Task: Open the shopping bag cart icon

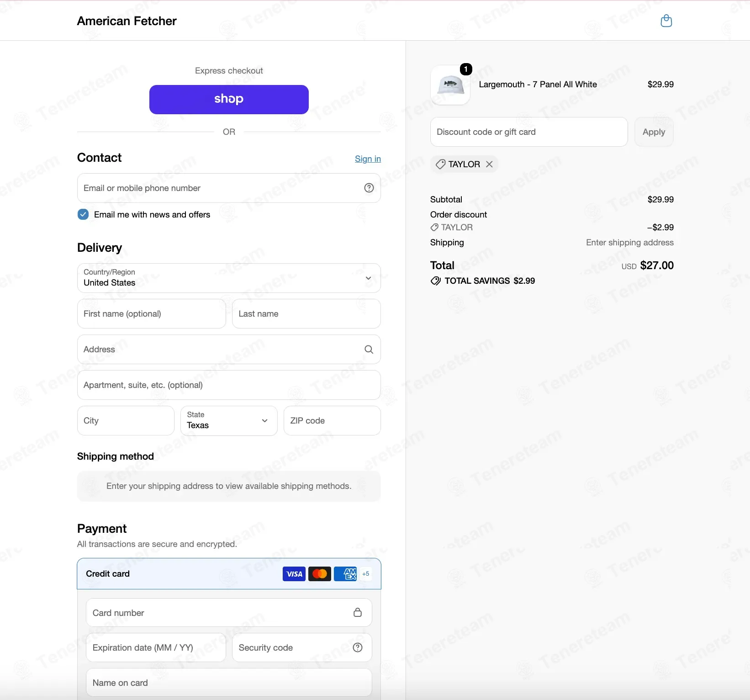Action: pos(666,21)
